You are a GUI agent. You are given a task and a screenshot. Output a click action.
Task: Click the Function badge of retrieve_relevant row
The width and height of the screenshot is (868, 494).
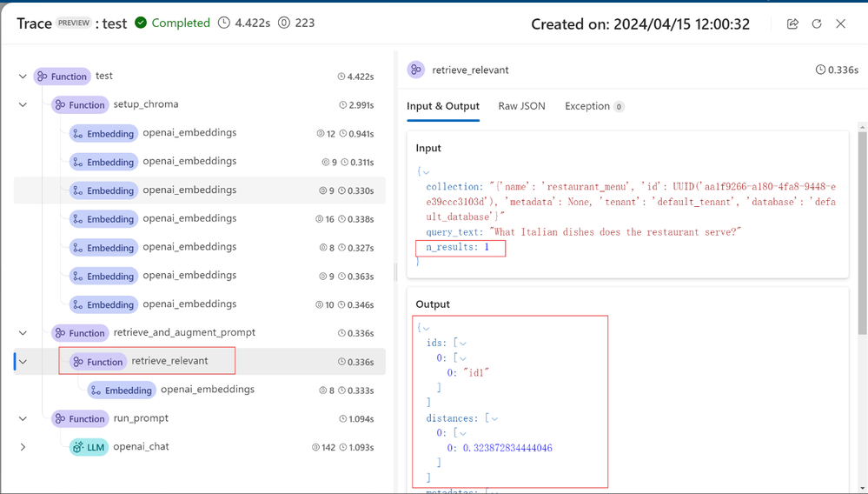[x=98, y=362]
